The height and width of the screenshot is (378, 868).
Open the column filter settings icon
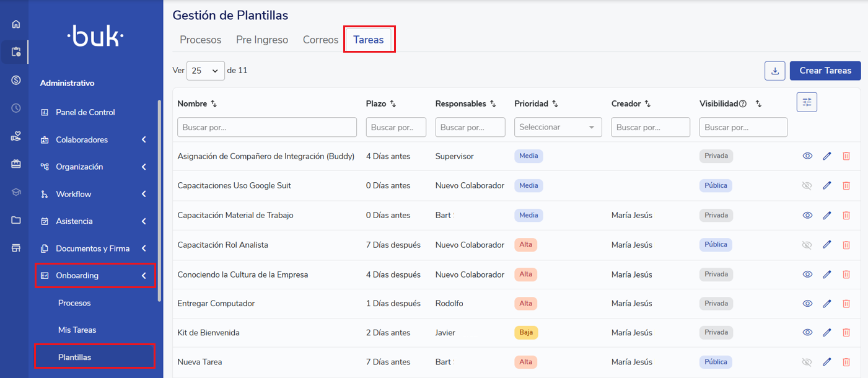(807, 102)
